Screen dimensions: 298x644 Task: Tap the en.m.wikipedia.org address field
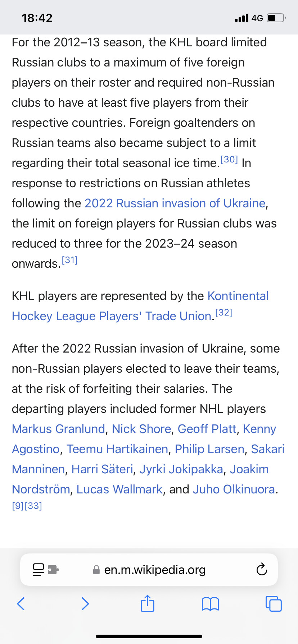tap(149, 570)
